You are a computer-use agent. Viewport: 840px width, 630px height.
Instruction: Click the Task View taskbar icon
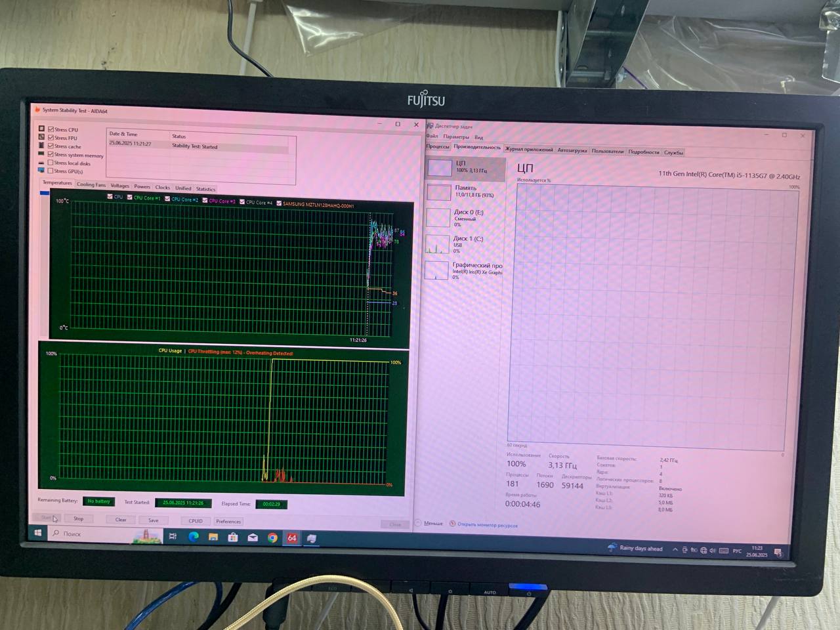173,536
